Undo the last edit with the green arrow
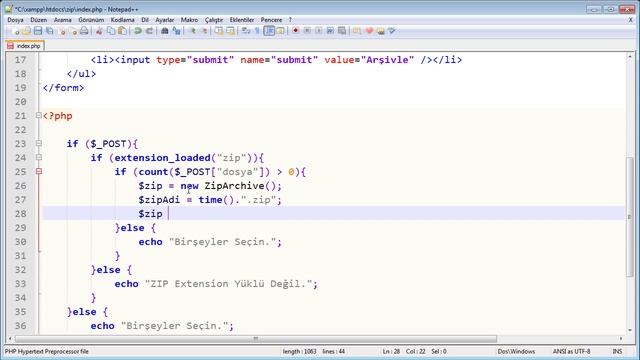640x360 pixels. tap(138, 31)
